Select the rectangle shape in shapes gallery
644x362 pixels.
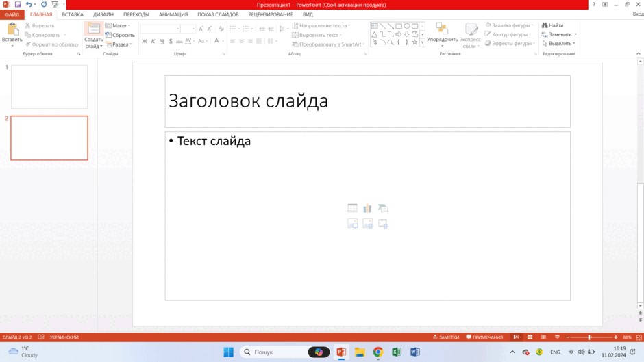pos(399,26)
